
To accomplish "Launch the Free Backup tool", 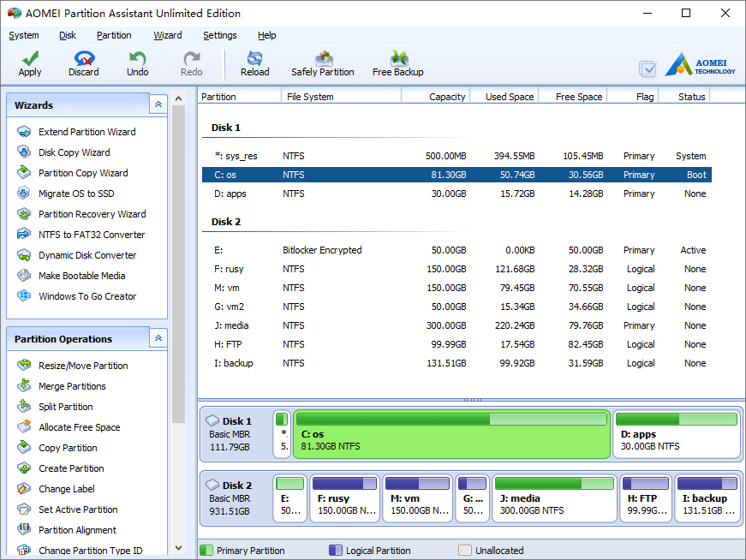I will [x=397, y=63].
